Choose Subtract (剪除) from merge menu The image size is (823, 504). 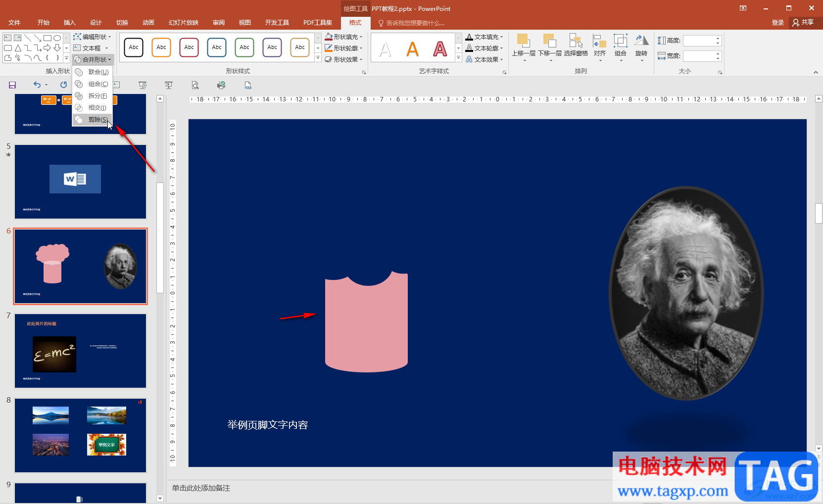93,120
